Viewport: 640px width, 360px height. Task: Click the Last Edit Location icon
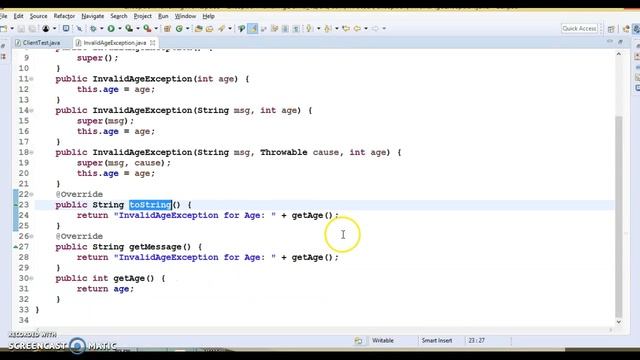[346, 29]
